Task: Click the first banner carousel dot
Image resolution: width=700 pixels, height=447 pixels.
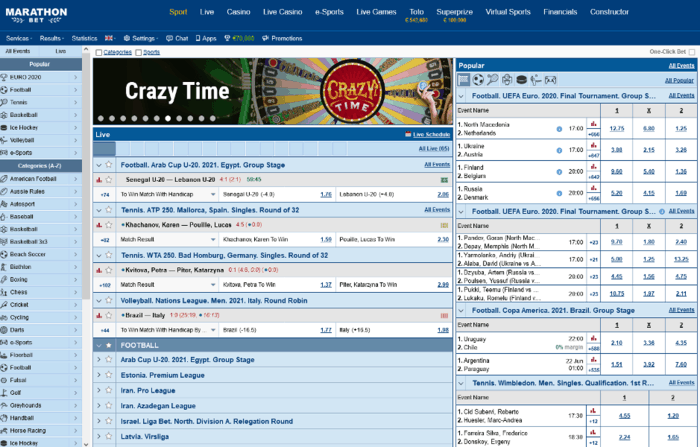Action: [x=101, y=119]
